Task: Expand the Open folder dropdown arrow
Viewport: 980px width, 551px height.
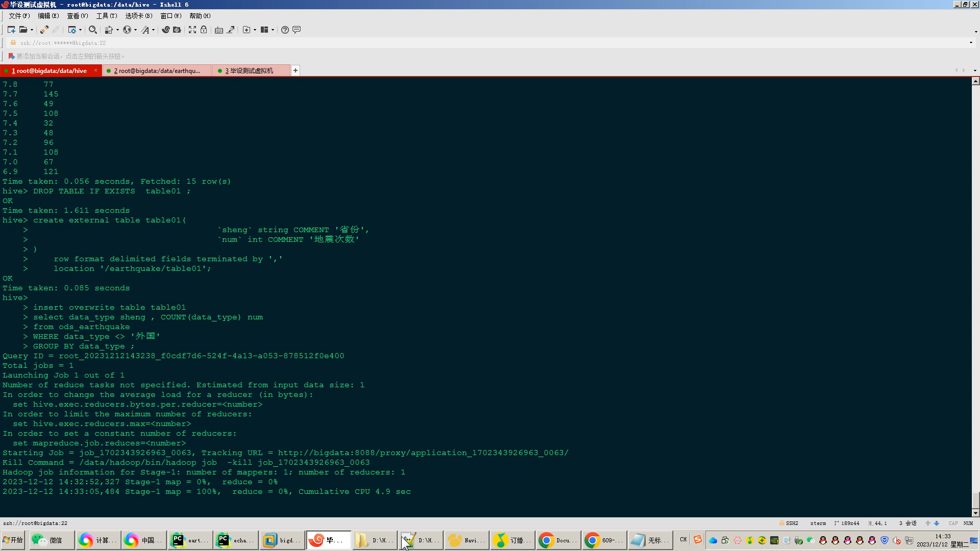Action: (x=32, y=30)
